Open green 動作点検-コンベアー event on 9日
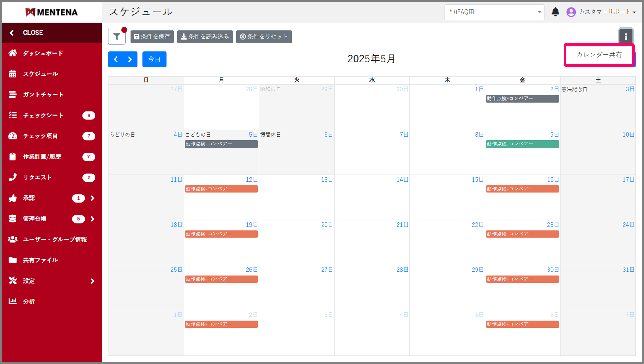Viewport: 644px width, 364px height. click(522, 144)
